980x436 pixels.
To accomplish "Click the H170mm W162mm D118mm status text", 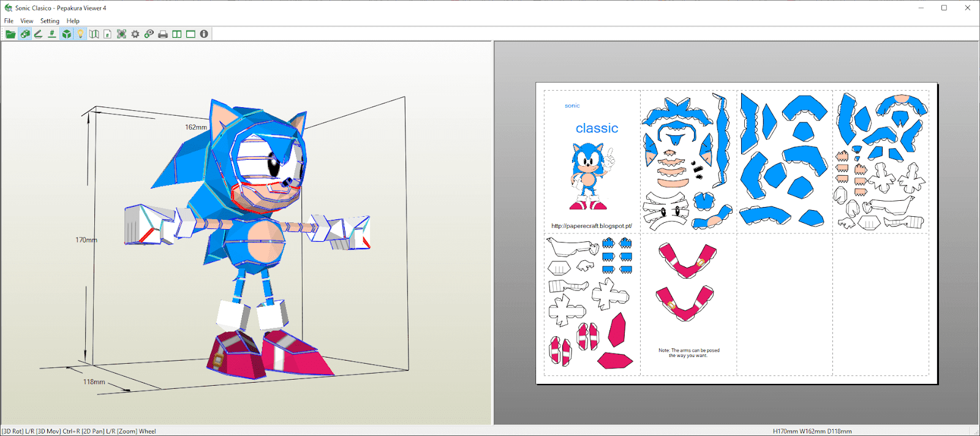I will (812, 431).
